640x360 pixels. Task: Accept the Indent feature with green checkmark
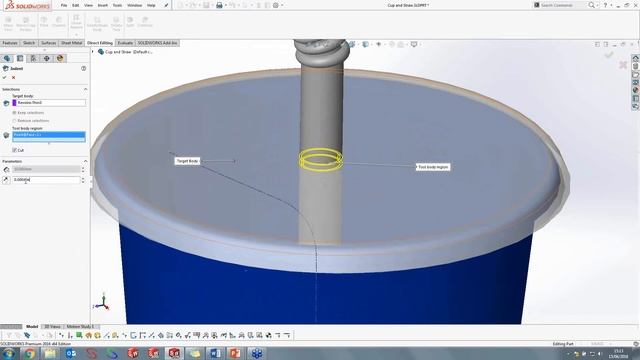(4, 78)
